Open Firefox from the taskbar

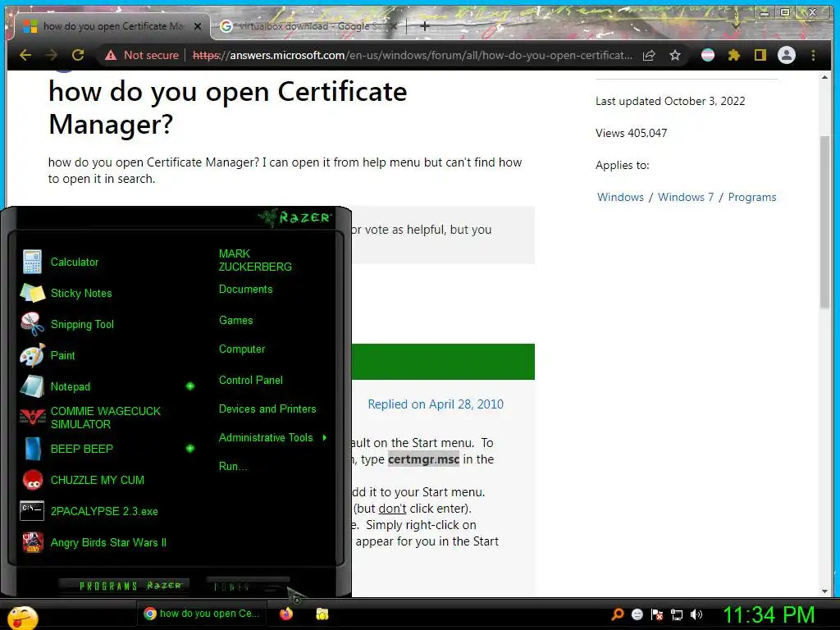click(286, 614)
